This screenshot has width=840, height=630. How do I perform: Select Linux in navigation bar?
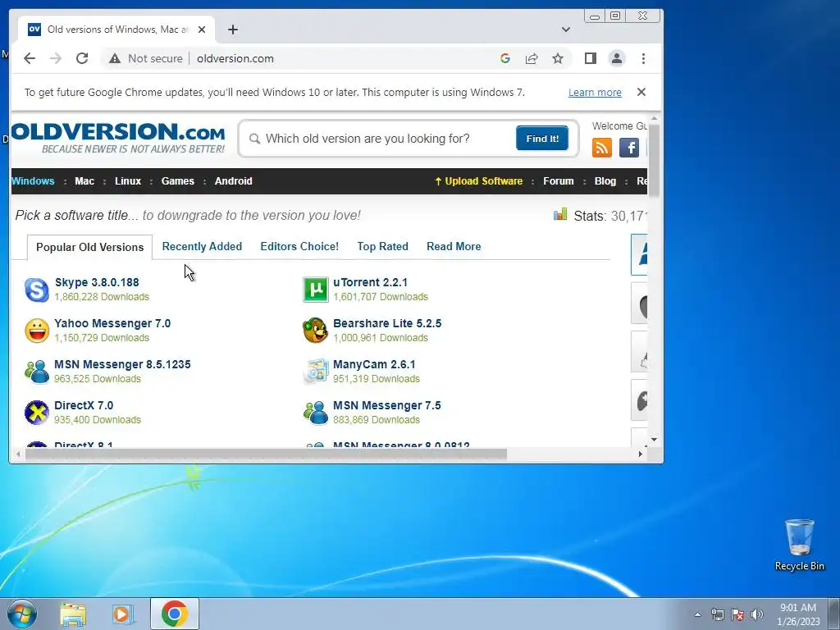127,181
